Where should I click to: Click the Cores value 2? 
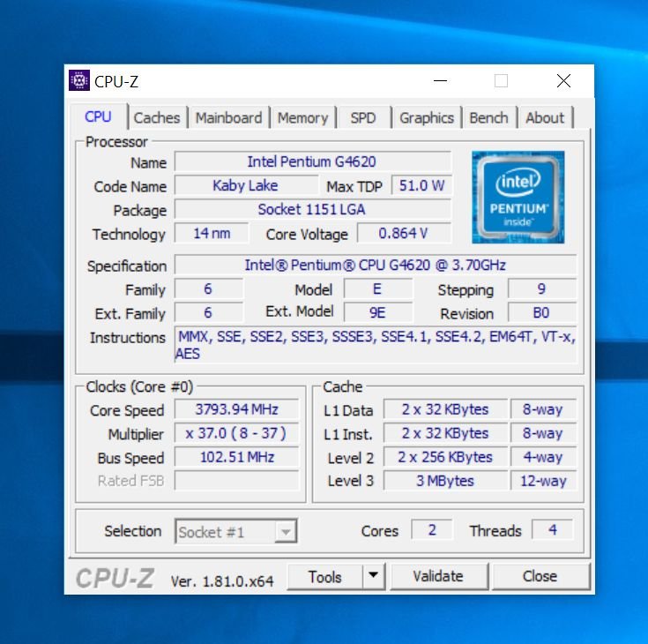click(x=432, y=530)
